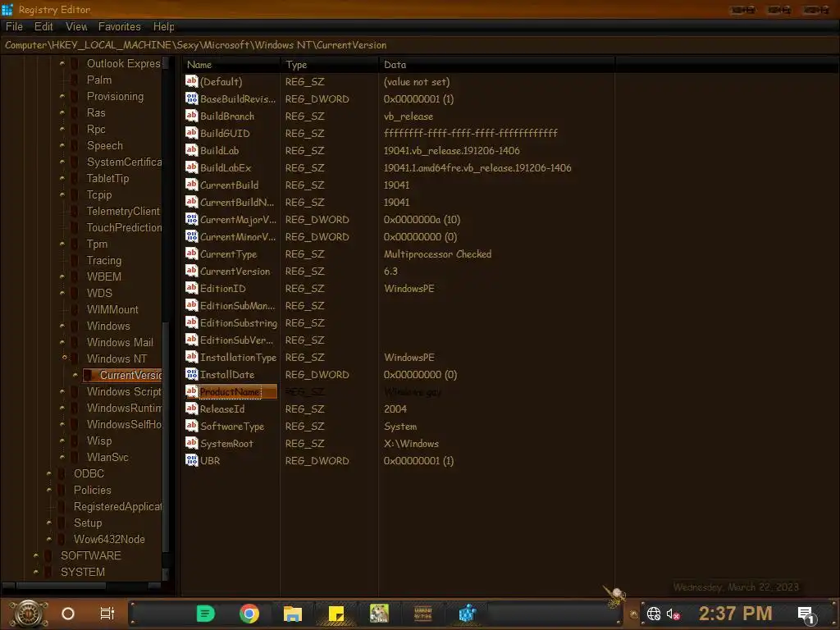840x630 pixels.
Task: Select the CurrentVersion value name
Action: tap(235, 271)
